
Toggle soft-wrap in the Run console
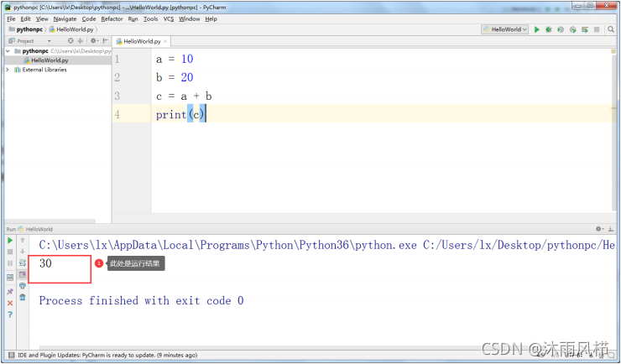pos(23,263)
